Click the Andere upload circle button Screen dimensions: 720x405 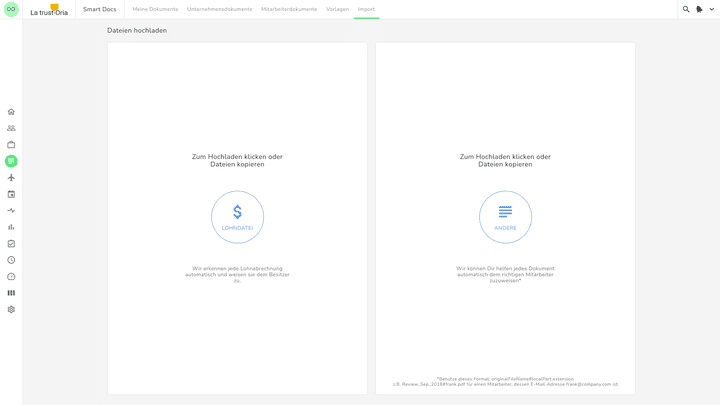pos(505,217)
